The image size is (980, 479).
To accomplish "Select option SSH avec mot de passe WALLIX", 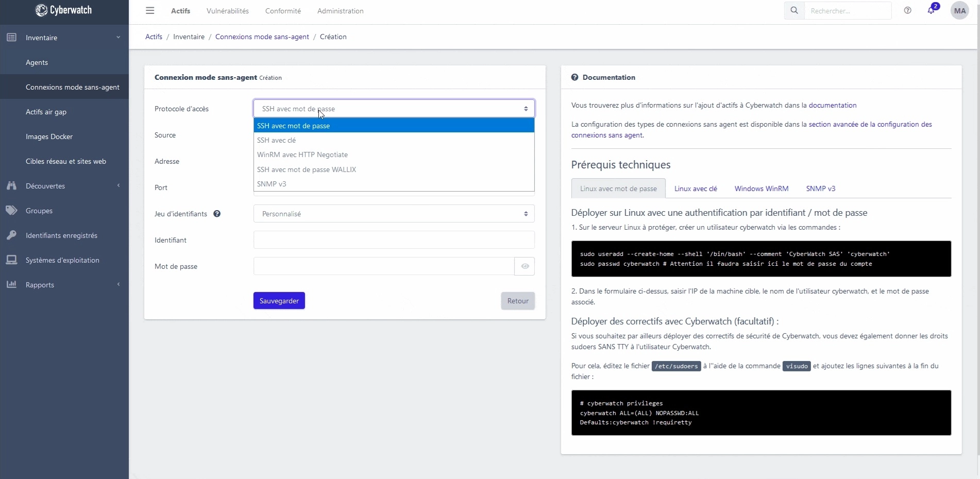I will [x=394, y=169].
